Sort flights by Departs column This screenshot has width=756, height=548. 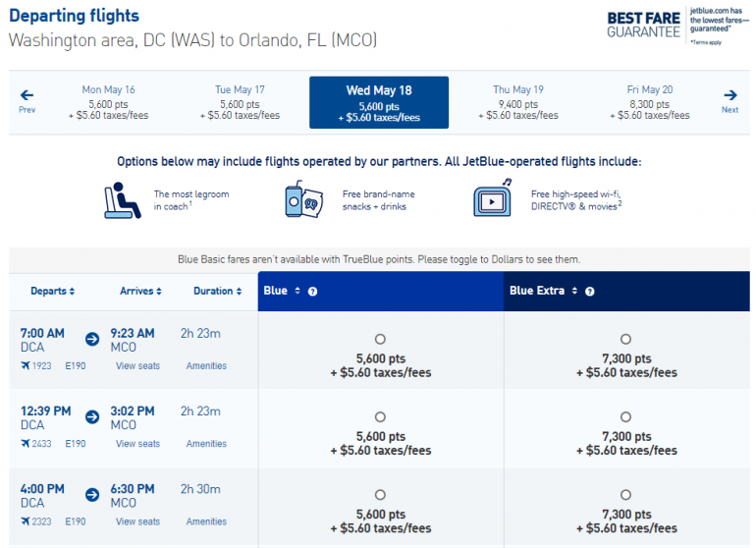coord(53,292)
